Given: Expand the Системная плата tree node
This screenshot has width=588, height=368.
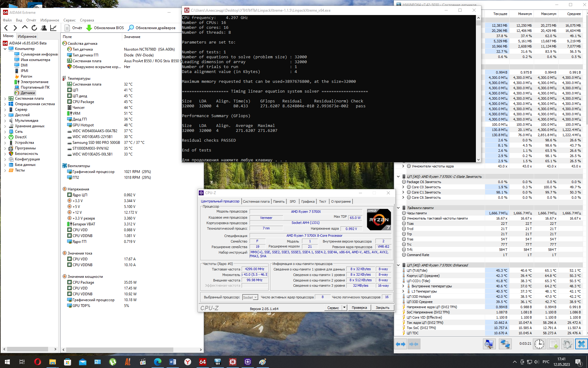Looking at the screenshot, I should [x=5, y=98].
